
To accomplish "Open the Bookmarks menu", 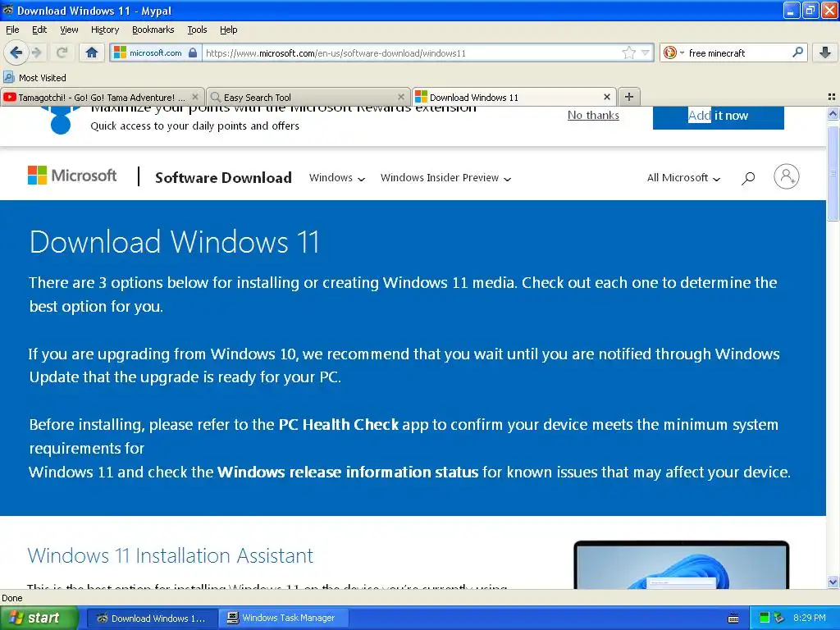I will point(153,30).
